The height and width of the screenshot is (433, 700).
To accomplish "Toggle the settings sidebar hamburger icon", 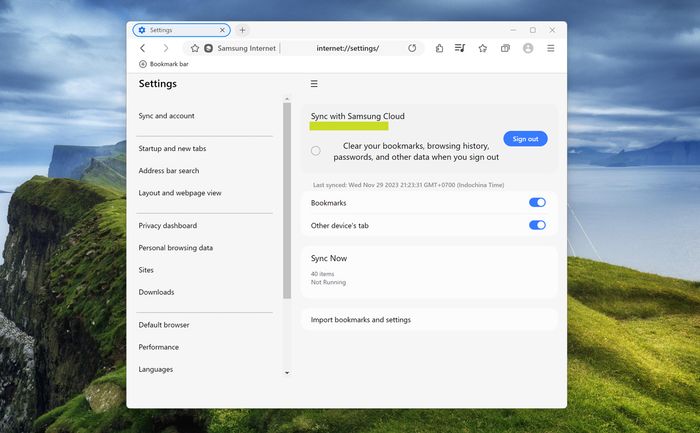I will coord(314,83).
